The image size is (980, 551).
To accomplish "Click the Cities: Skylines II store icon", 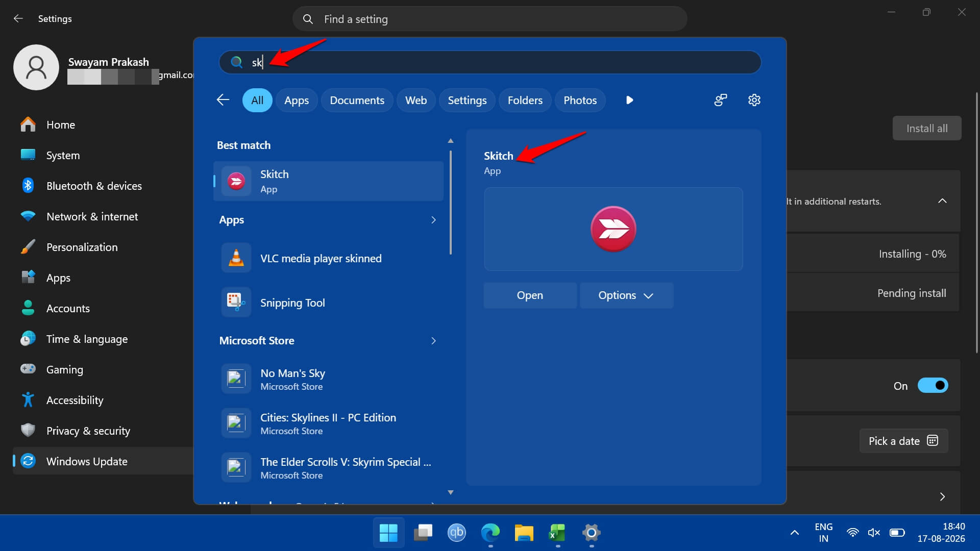I will [236, 423].
